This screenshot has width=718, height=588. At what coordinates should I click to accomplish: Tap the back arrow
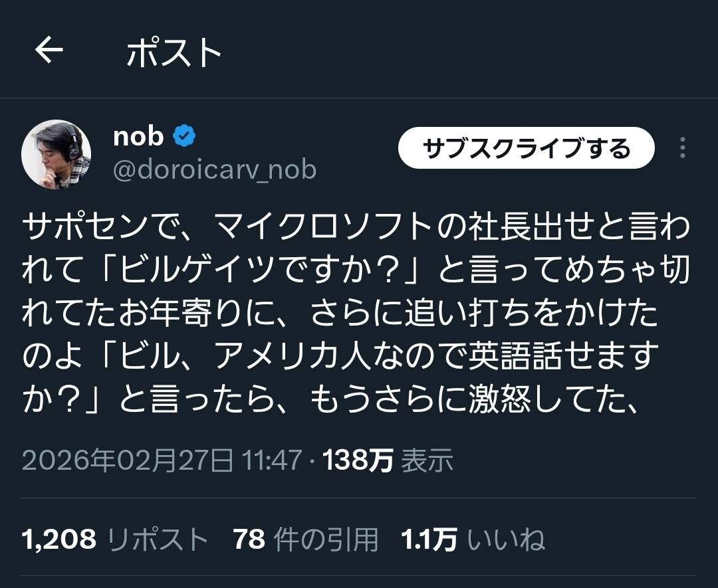click(x=49, y=50)
